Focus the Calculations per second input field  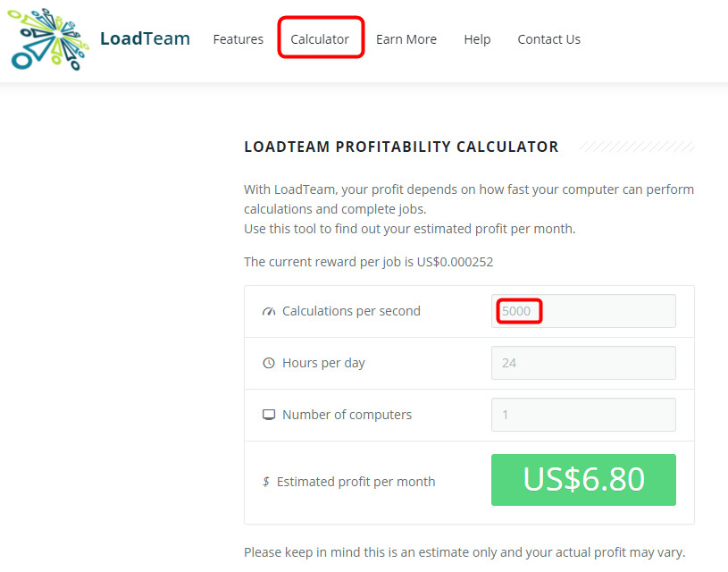(583, 311)
